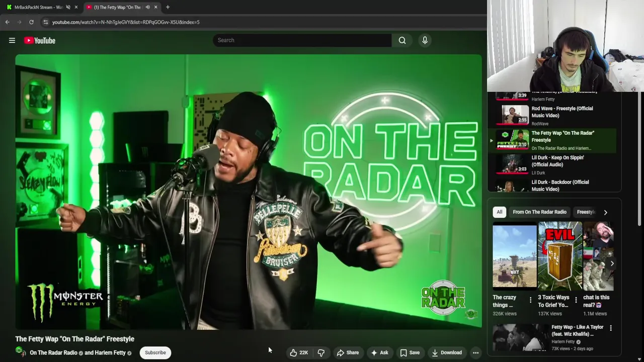Open 'chat is this real?' Short
The width and height of the screenshot is (644, 362).
(x=598, y=257)
